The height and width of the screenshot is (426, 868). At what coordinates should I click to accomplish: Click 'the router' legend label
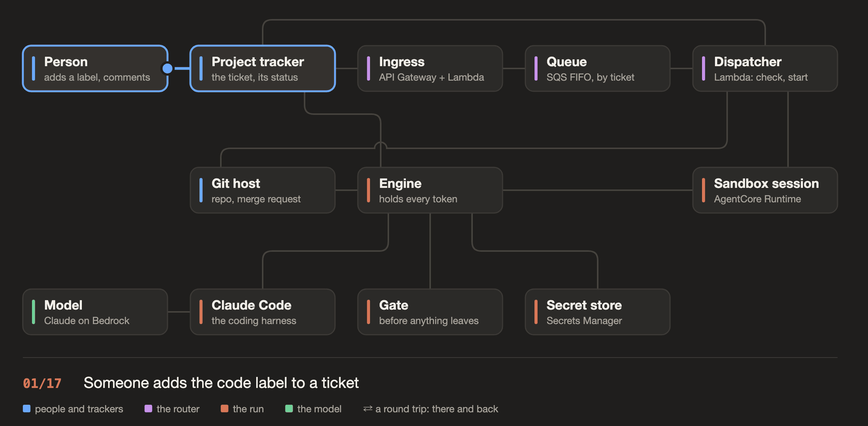(178, 409)
